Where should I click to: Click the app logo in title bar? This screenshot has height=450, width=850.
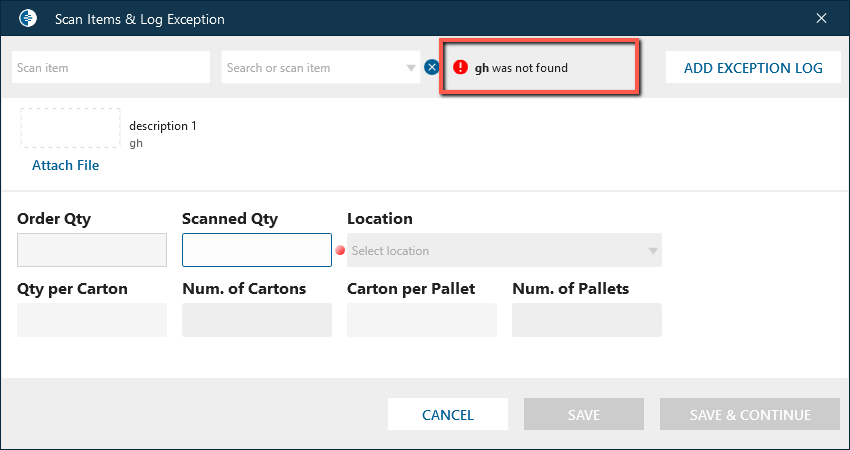click(x=28, y=19)
